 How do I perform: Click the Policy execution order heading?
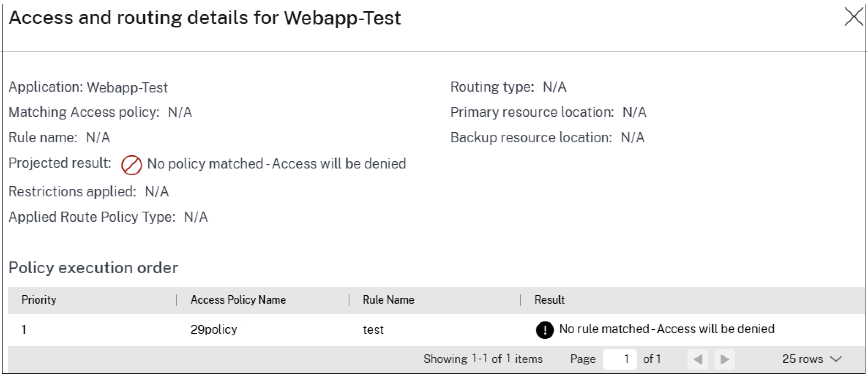point(93,268)
